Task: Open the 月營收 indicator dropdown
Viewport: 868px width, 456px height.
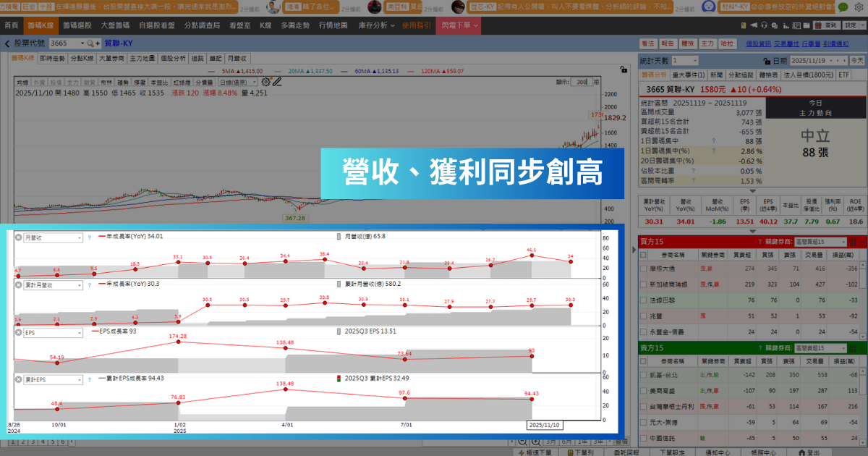Action: [x=54, y=237]
